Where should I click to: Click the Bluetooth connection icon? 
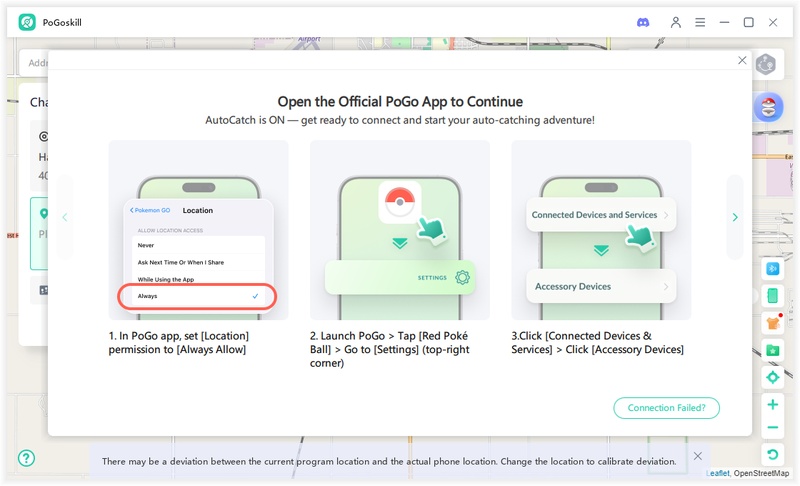tap(772, 269)
